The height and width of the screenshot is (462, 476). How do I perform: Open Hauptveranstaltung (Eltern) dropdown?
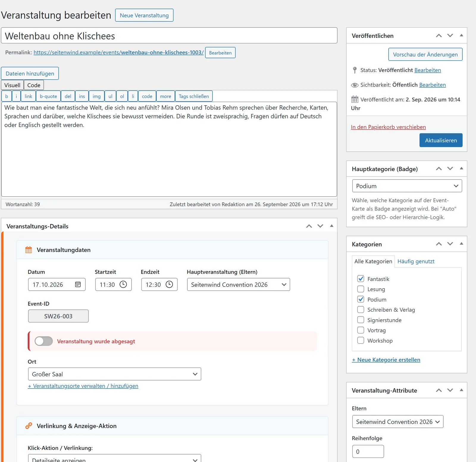[239, 284]
